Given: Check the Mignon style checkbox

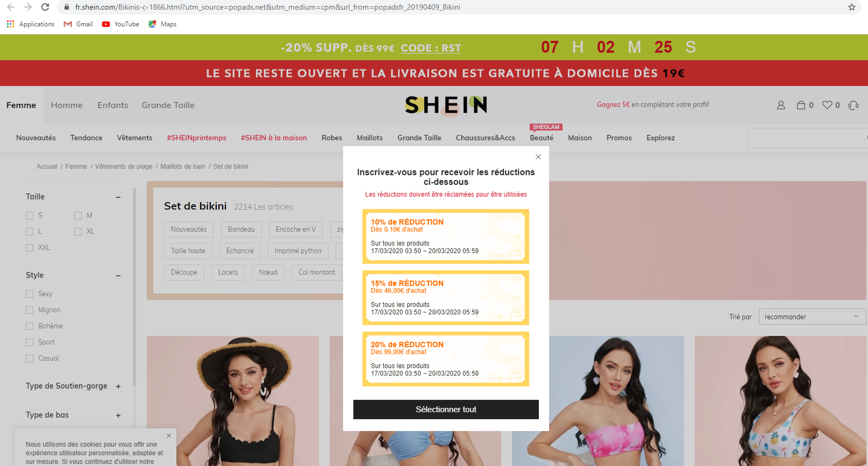Looking at the screenshot, I should click(x=30, y=310).
